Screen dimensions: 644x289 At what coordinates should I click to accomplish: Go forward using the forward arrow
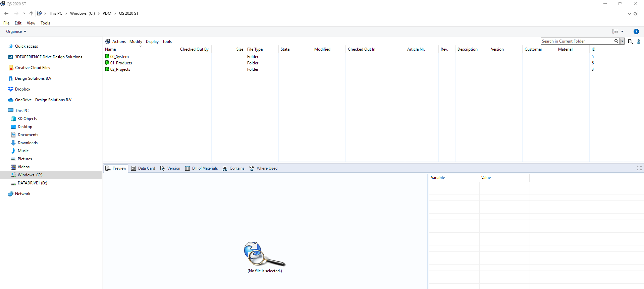pyautogui.click(x=16, y=13)
